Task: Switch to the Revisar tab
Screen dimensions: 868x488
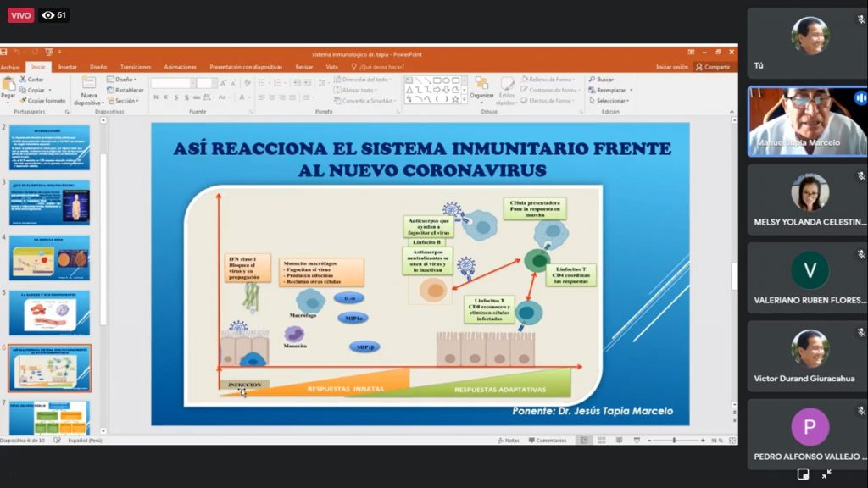Action: [304, 67]
